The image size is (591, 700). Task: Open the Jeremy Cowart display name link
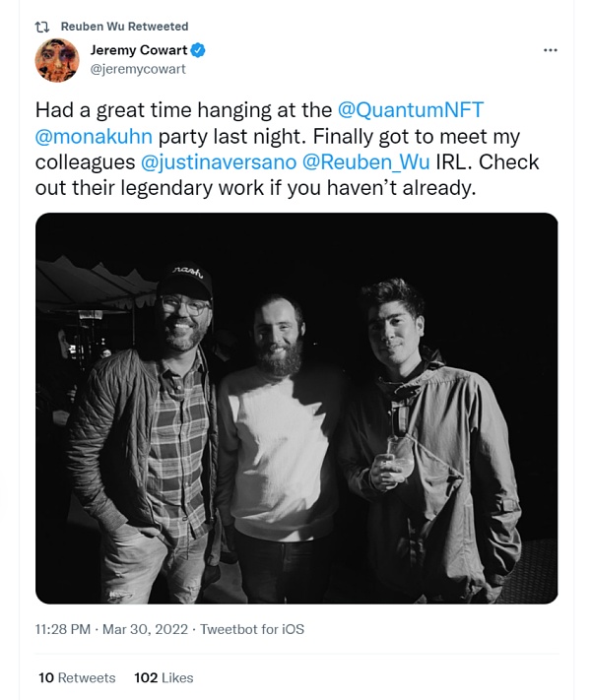[x=138, y=50]
